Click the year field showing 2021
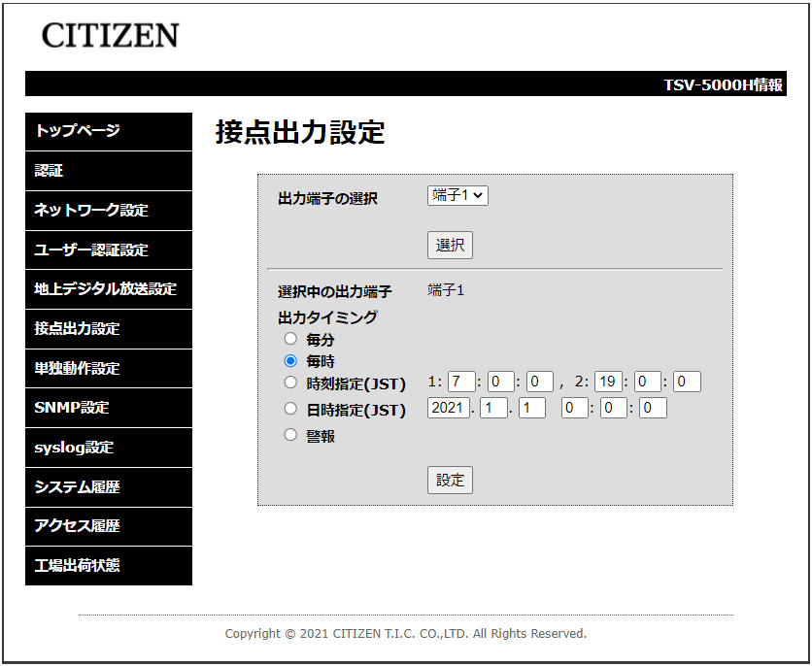This screenshot has width=812, height=666. 448,409
